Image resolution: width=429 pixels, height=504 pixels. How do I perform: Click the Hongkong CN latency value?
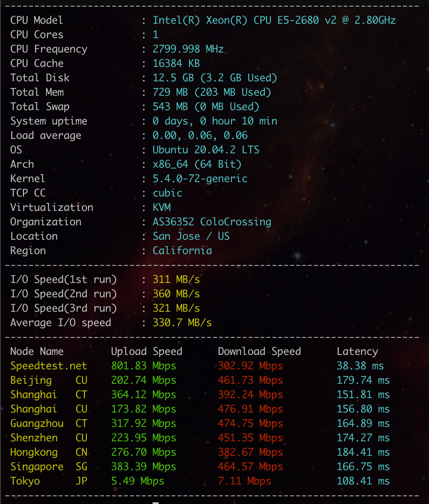pyautogui.click(x=363, y=452)
